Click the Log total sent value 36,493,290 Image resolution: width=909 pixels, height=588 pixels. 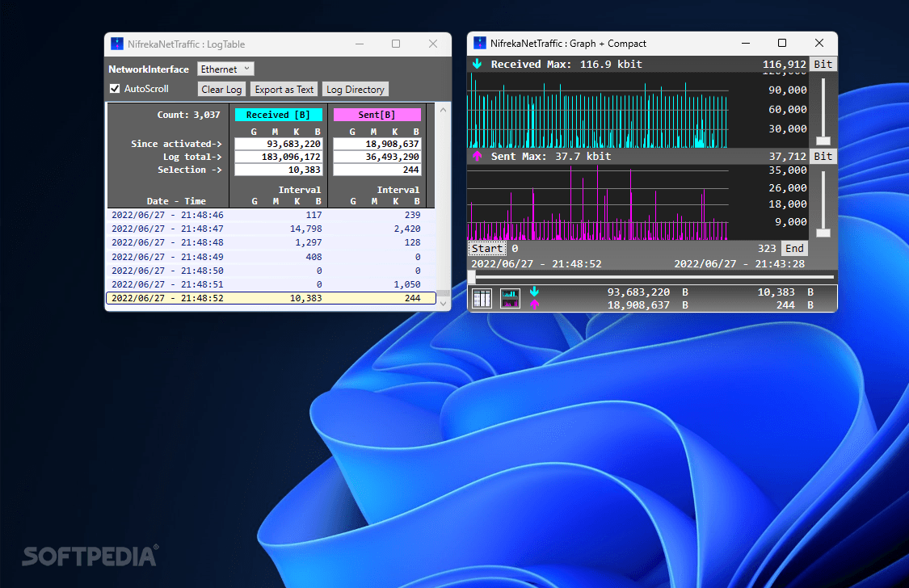377,157
